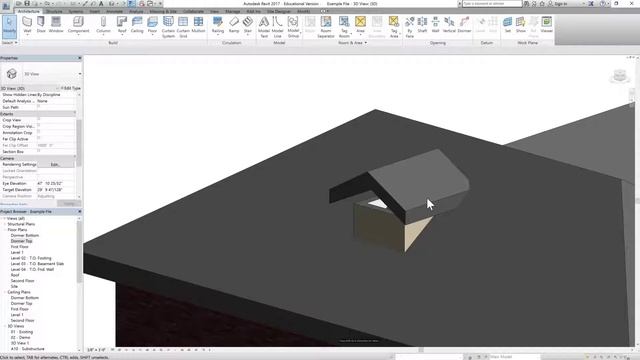Click the Show work plane tool

521,25
